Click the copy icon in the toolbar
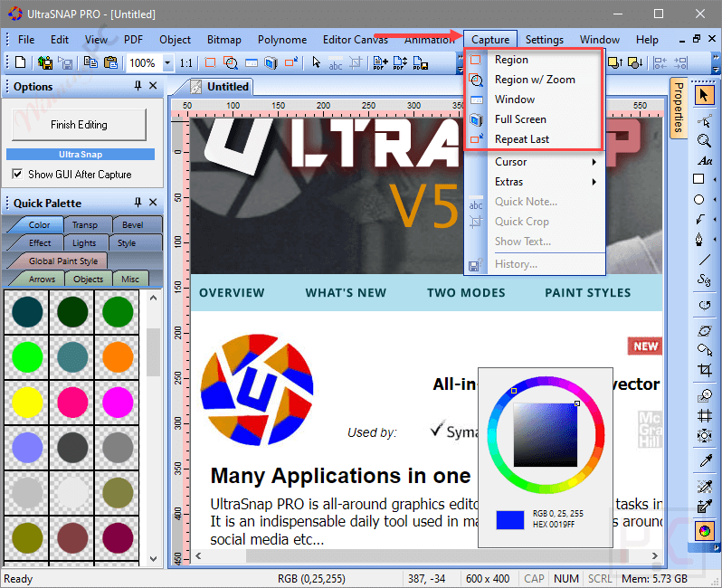The image size is (722, 588). click(x=90, y=62)
